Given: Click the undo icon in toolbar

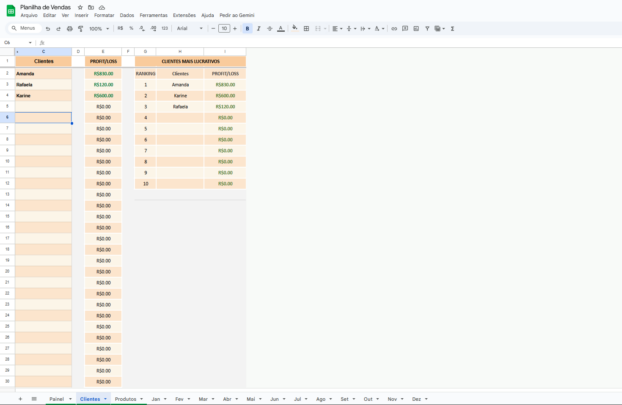Looking at the screenshot, I should 49,29.
